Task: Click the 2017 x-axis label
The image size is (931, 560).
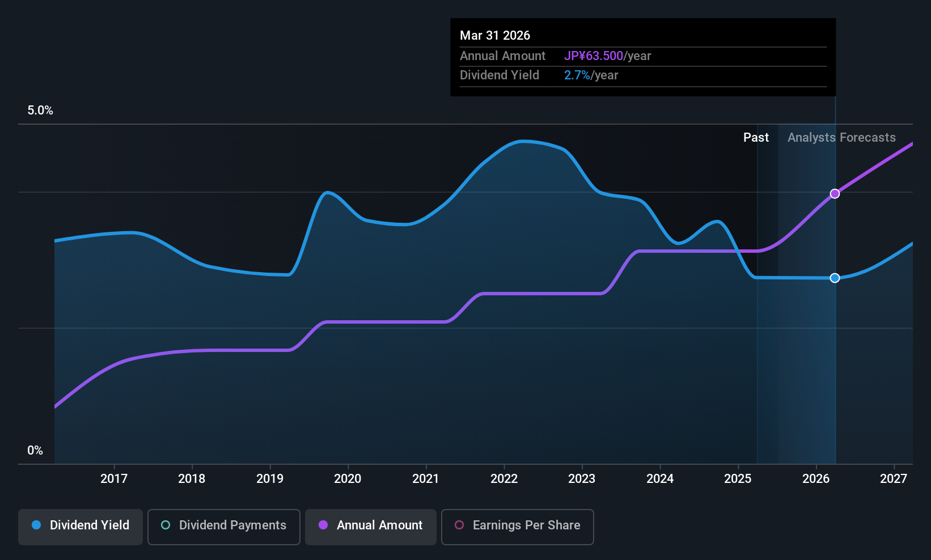Action: 114,478
